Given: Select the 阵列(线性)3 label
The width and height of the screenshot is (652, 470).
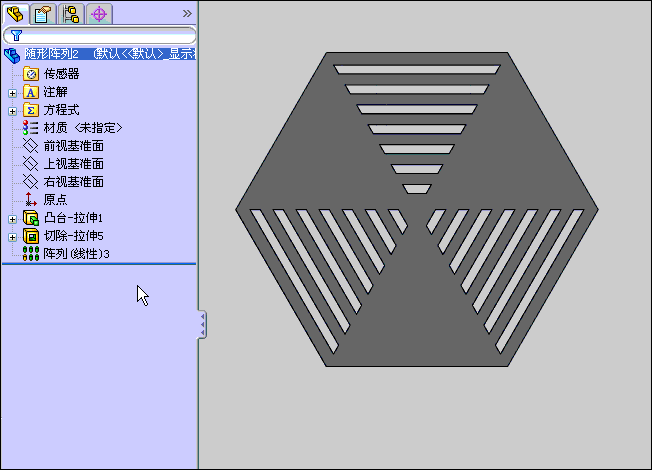Looking at the screenshot, I should click(77, 254).
